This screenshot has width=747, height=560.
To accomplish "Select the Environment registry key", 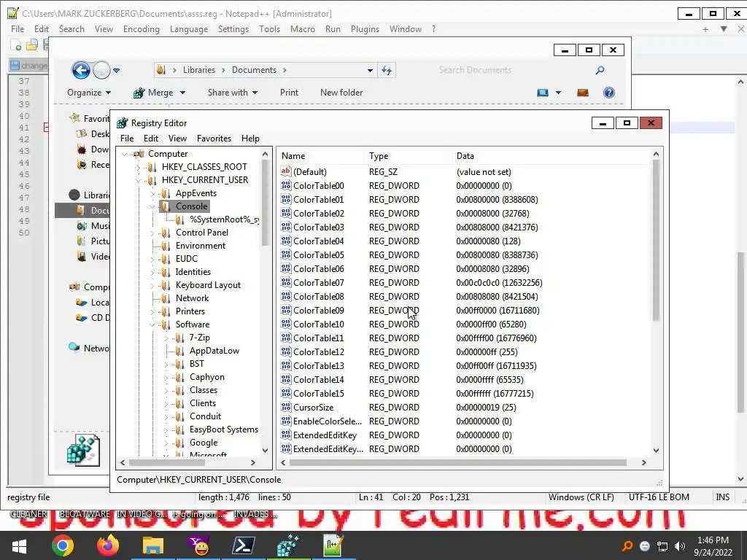I will click(201, 246).
